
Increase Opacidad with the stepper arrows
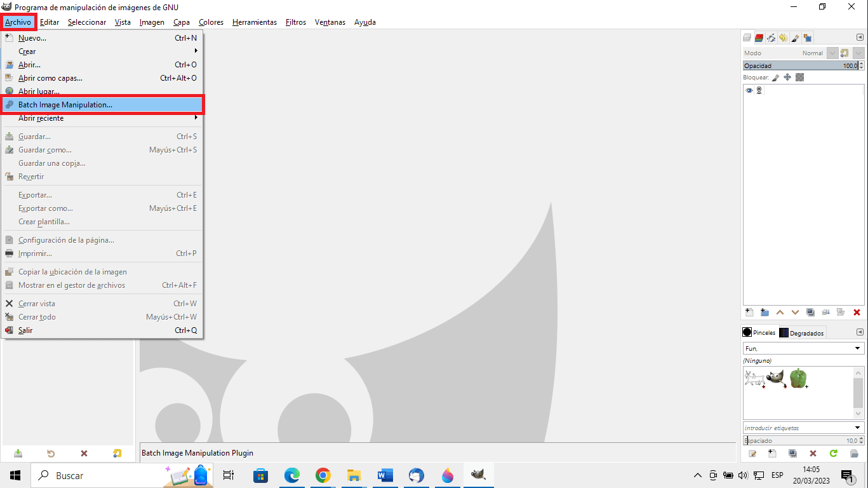click(861, 64)
